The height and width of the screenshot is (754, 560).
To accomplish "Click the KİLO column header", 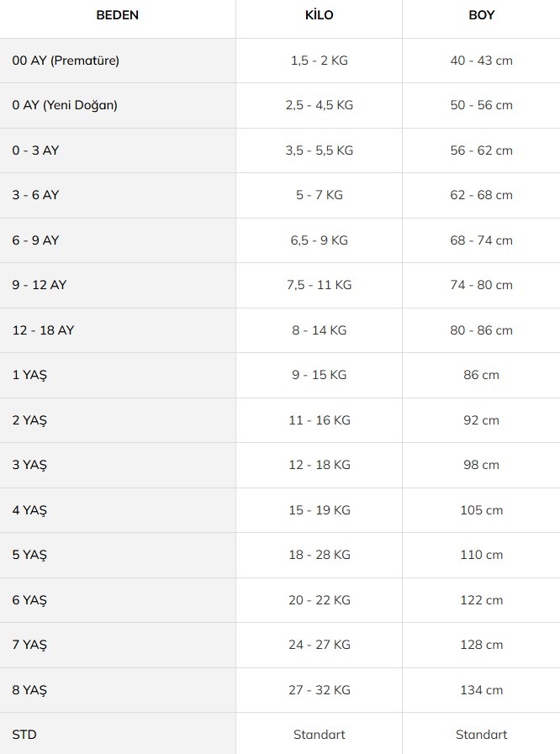I will [x=319, y=15].
